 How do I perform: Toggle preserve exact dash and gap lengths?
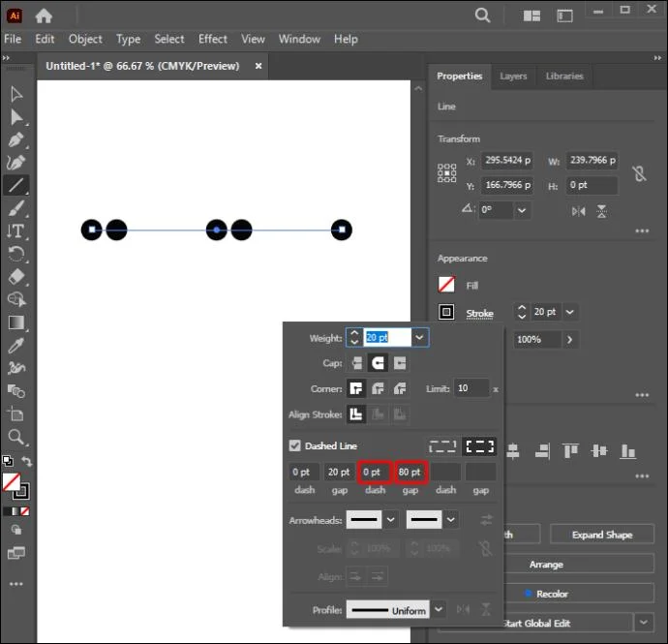pos(442,446)
